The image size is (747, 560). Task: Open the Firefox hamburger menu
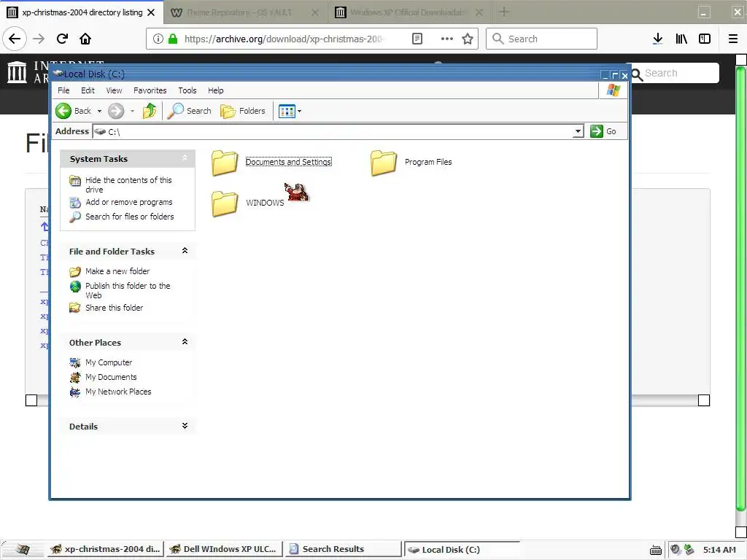(x=732, y=39)
